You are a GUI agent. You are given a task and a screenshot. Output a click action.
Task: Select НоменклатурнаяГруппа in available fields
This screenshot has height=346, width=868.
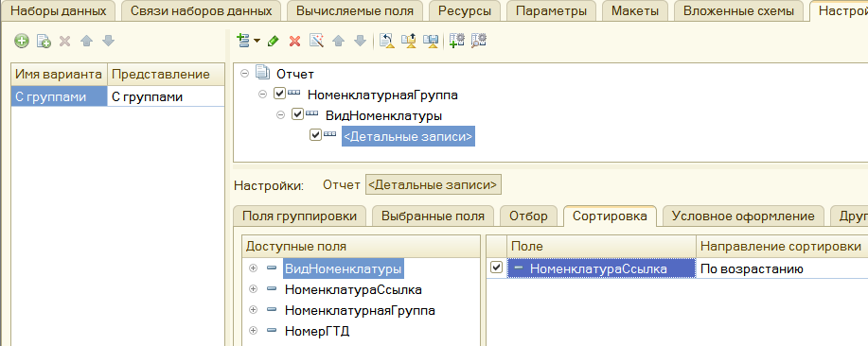(x=360, y=311)
